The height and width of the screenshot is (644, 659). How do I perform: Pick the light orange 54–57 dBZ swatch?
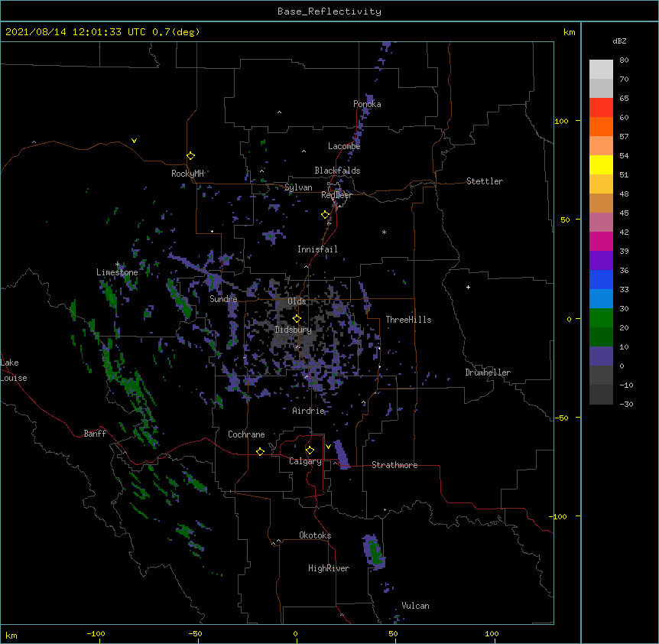coord(601,145)
